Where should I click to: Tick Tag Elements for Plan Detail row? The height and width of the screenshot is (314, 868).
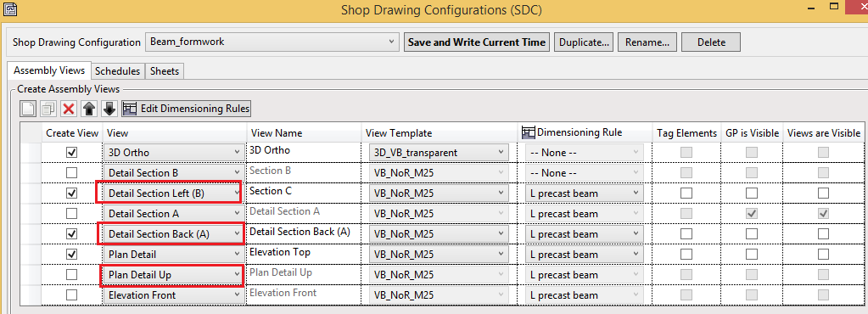(x=686, y=255)
